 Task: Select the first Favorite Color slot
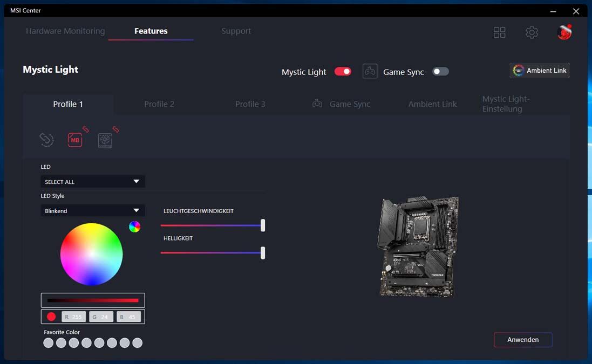point(49,343)
